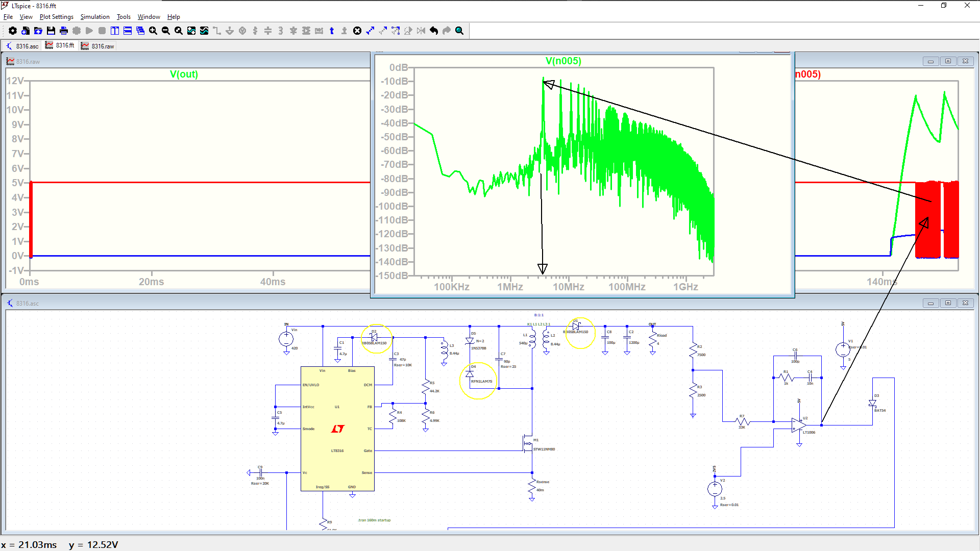This screenshot has height=551, width=980.
Task: Click the Delete (X circle) tool
Action: pos(357,31)
